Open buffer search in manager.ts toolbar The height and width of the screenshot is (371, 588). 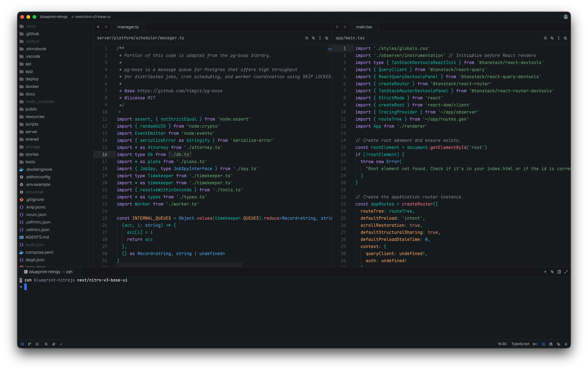(x=307, y=38)
